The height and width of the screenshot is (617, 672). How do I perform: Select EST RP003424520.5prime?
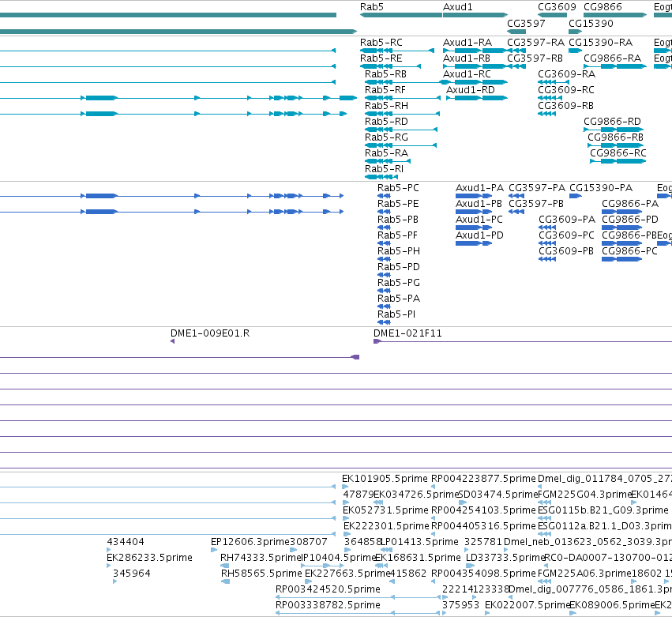tap(328, 589)
